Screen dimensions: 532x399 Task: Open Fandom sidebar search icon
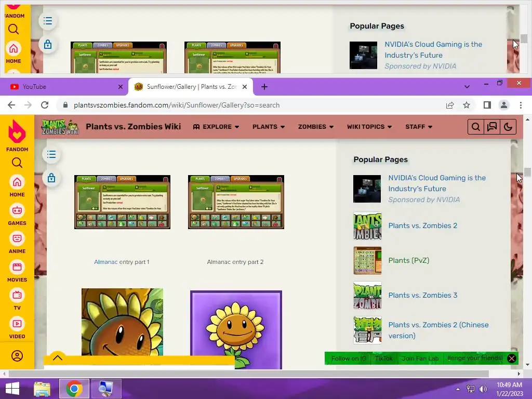click(x=17, y=163)
